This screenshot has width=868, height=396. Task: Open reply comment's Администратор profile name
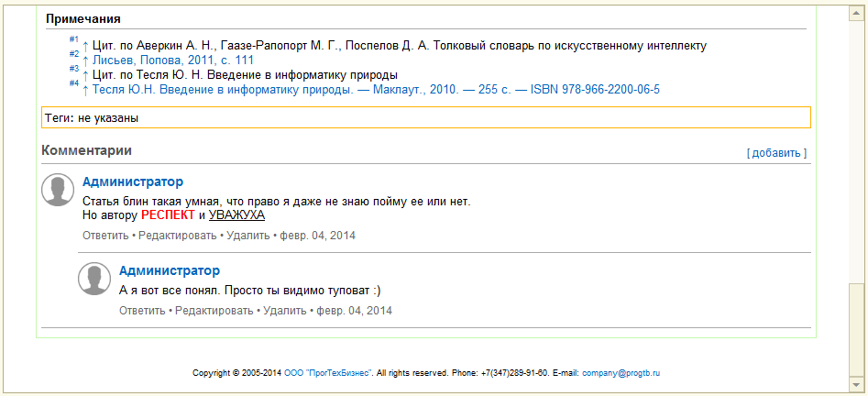(x=170, y=270)
